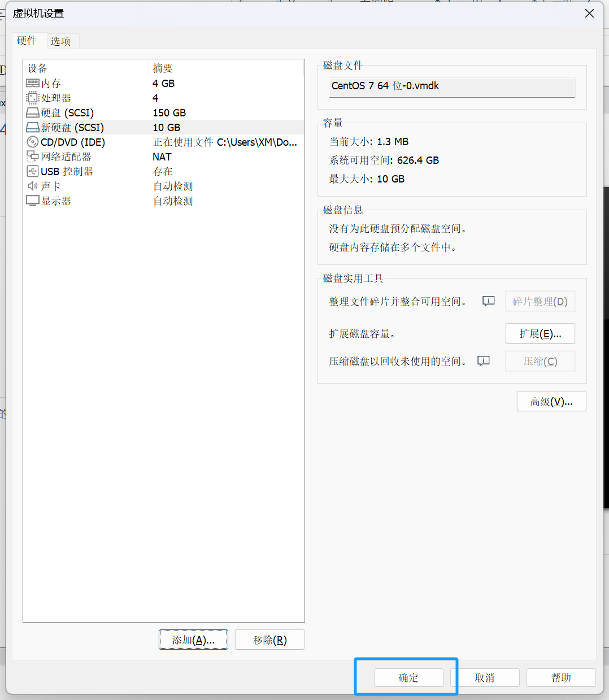Viewport: 609px width, 700px height.
Task: Open the 硬件 (Hardware) tab
Action: (27, 41)
